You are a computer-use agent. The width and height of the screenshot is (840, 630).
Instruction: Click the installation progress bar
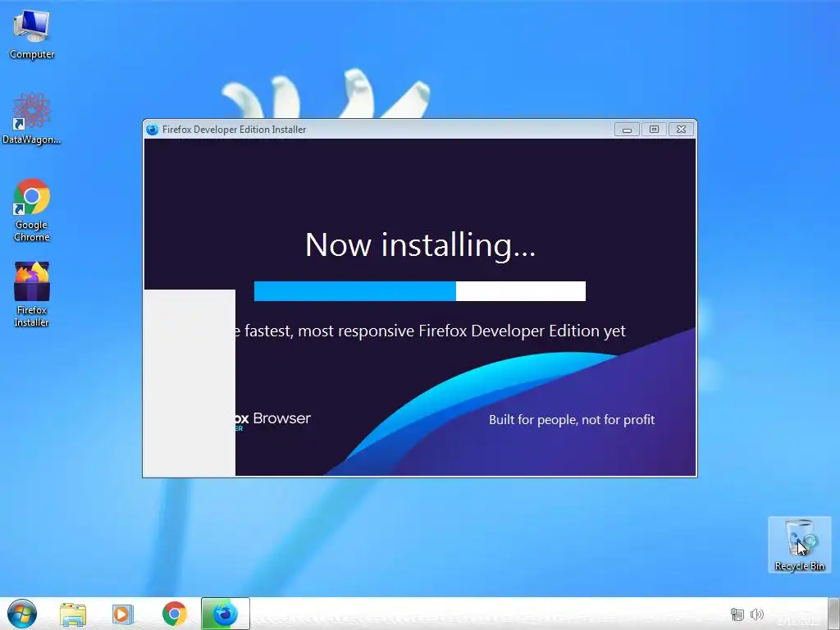[x=419, y=291]
